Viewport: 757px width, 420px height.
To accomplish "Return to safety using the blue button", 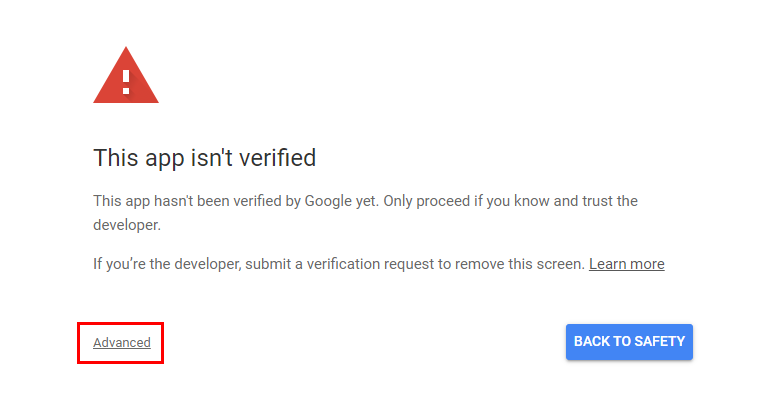I will pyautogui.click(x=629, y=342).
